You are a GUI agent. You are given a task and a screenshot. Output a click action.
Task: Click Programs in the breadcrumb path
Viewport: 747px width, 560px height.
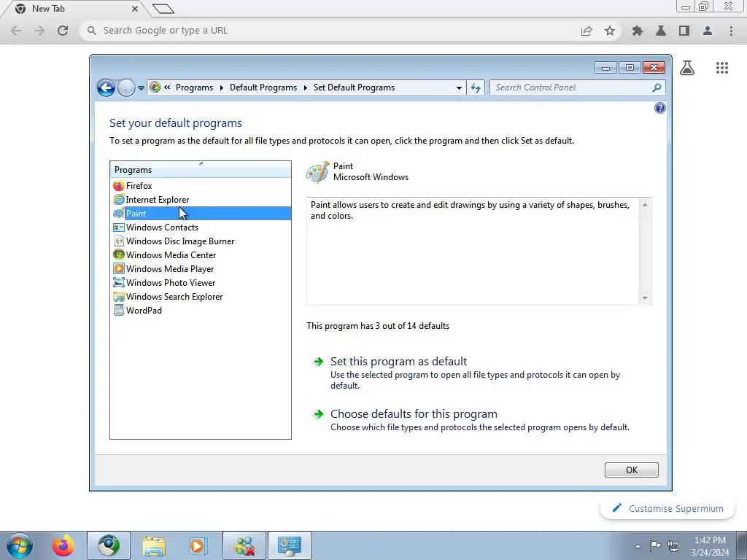(x=194, y=87)
